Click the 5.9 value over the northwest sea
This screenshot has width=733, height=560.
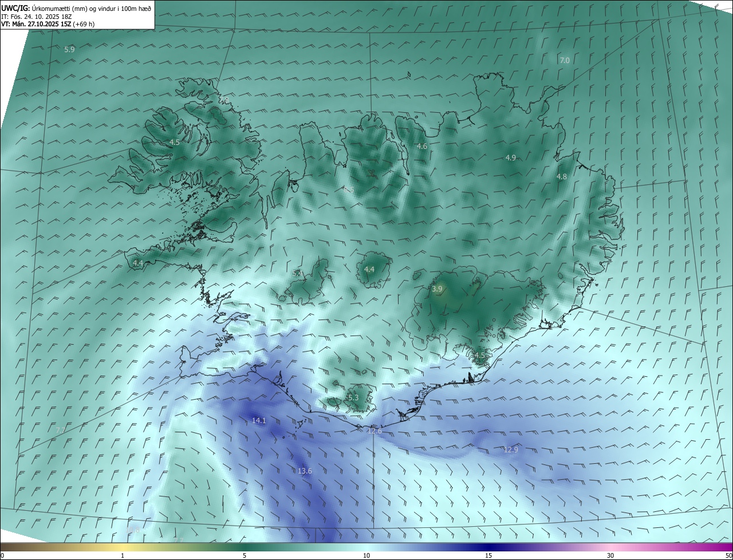tap(69, 50)
